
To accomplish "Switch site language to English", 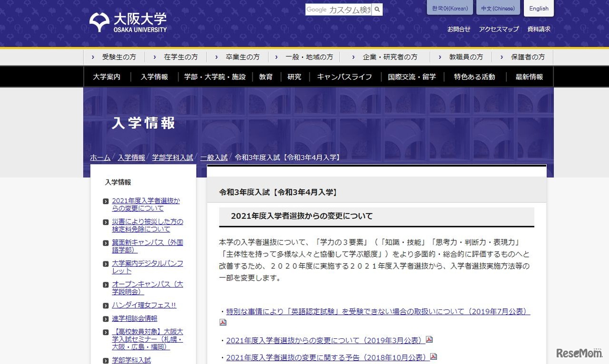I will pos(539,8).
